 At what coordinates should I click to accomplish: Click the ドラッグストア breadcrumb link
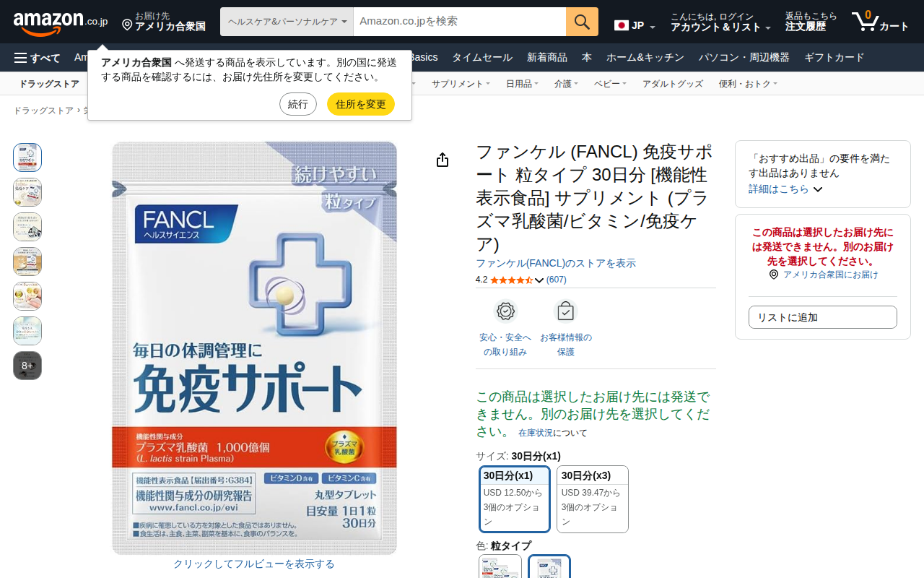pos(43,111)
